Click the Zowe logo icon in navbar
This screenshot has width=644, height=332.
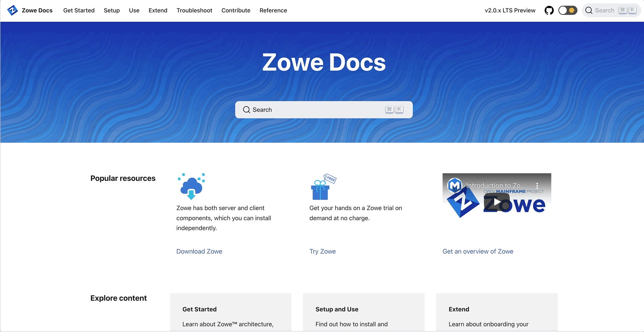13,10
